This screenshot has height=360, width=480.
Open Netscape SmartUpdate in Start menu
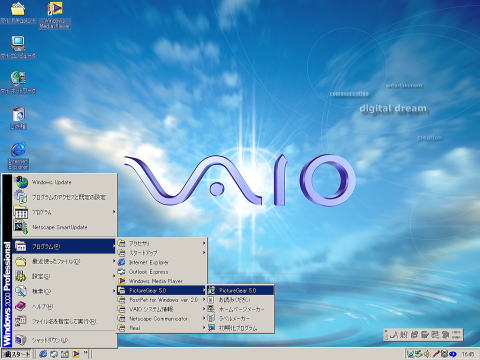pyautogui.click(x=65, y=227)
